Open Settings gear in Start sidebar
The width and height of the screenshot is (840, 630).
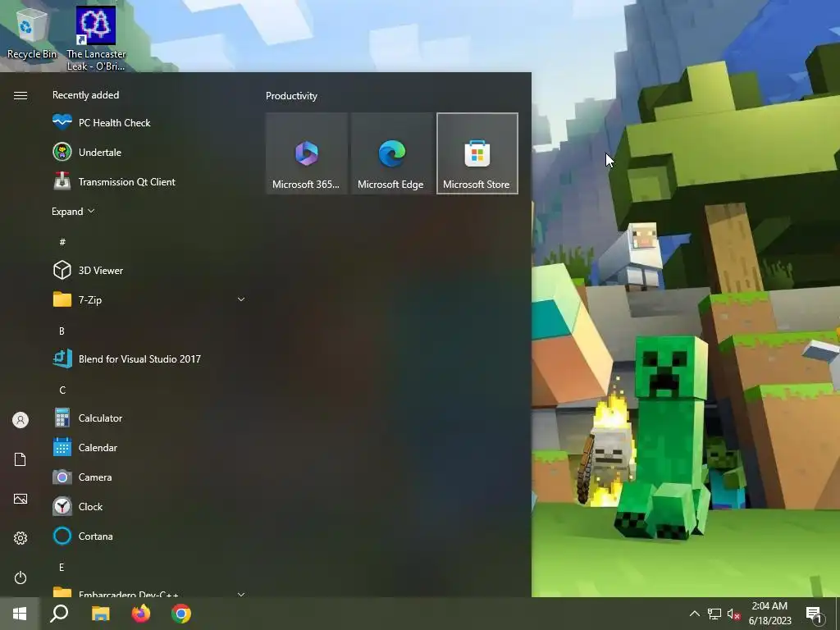click(21, 538)
